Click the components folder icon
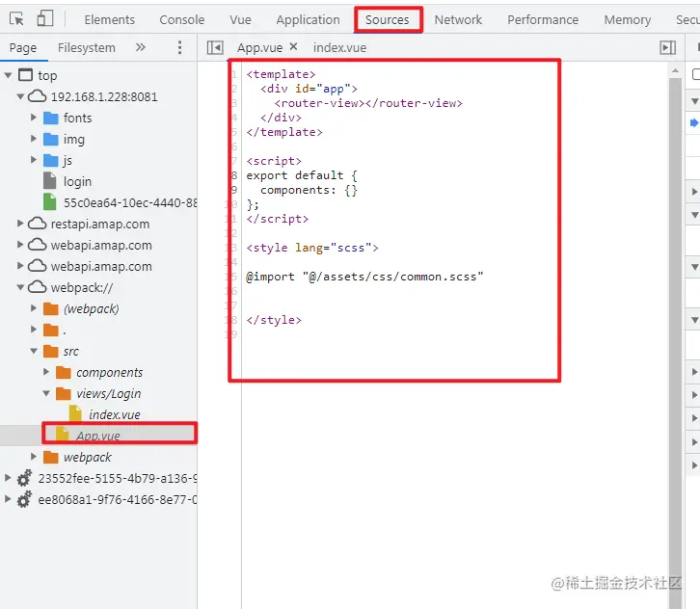700x609 pixels. click(64, 372)
